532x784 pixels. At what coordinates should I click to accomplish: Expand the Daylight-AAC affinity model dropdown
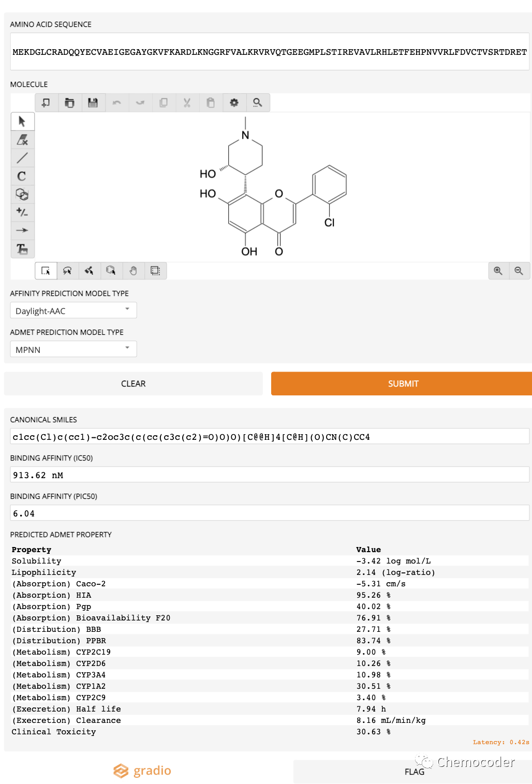(x=73, y=310)
